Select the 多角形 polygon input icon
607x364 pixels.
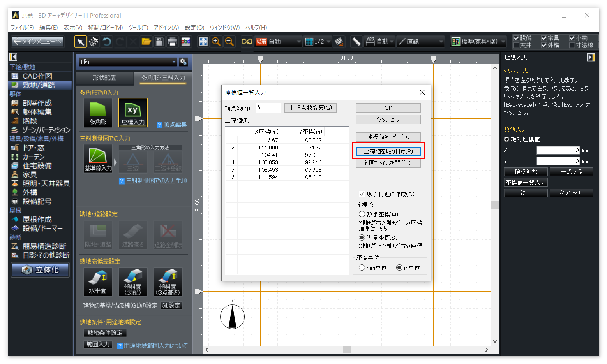click(98, 112)
